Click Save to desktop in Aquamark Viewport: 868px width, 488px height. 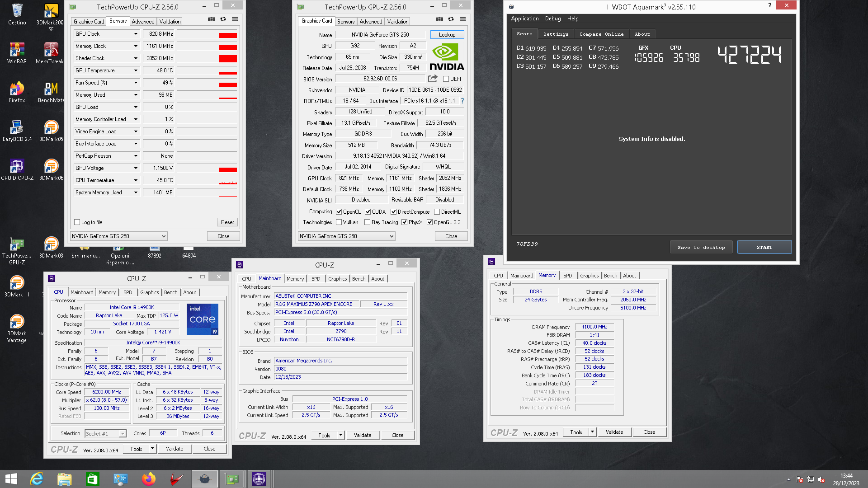pyautogui.click(x=701, y=248)
